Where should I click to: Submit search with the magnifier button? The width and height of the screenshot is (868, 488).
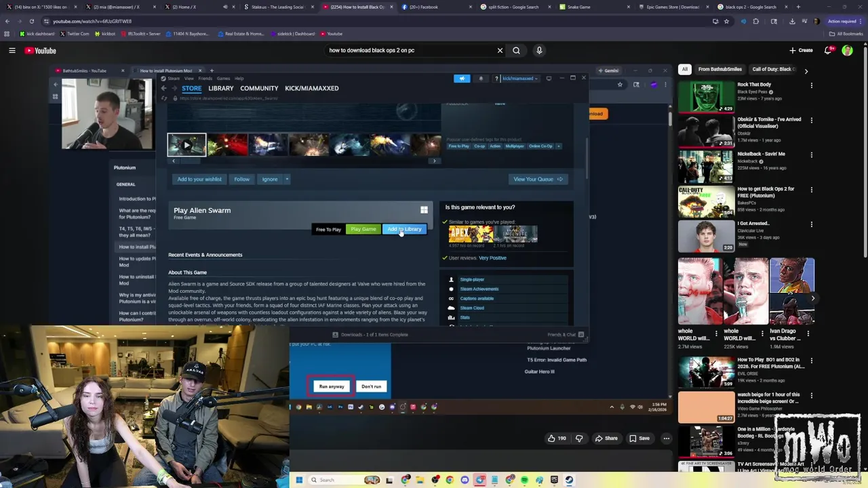click(516, 50)
